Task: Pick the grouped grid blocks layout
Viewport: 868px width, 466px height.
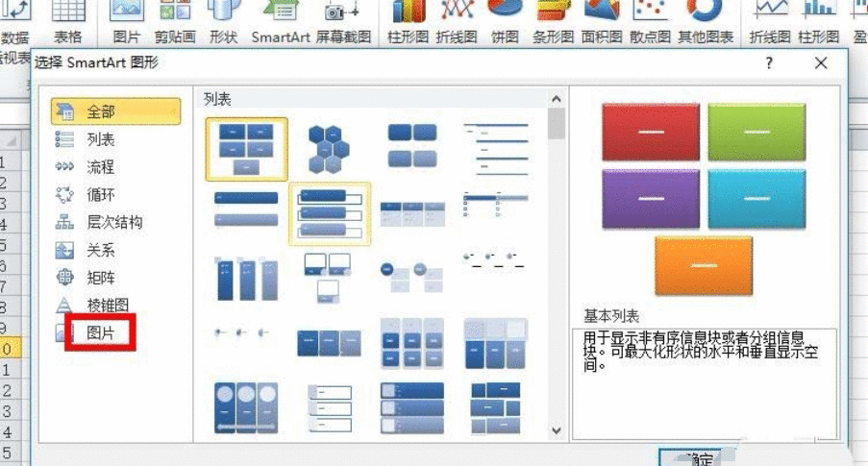Action: (x=412, y=343)
